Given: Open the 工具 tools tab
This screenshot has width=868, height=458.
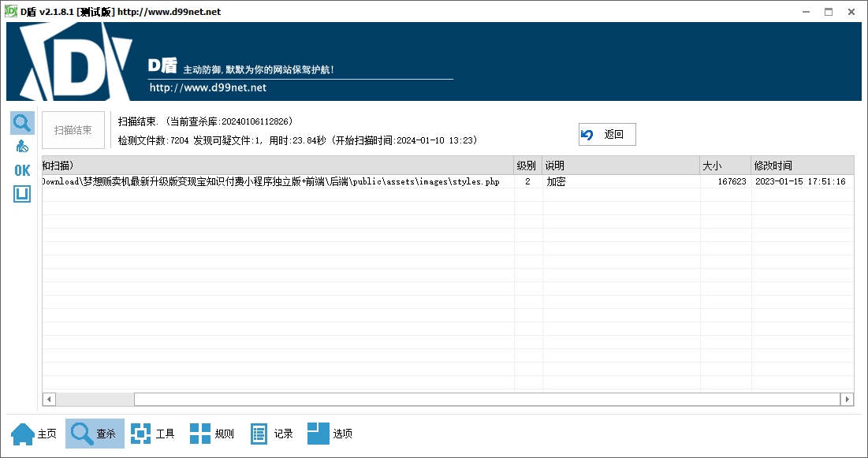Looking at the screenshot, I should coord(153,434).
